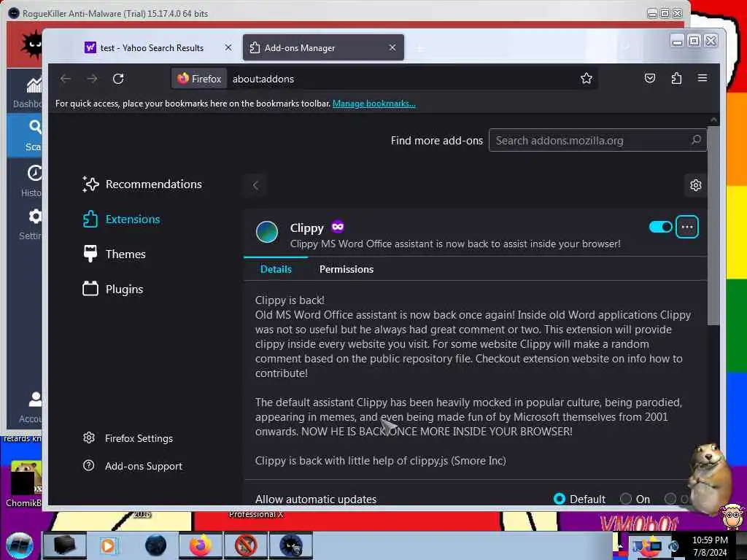This screenshot has width=747, height=560.
Task: Select the Extensions category
Action: (122, 219)
